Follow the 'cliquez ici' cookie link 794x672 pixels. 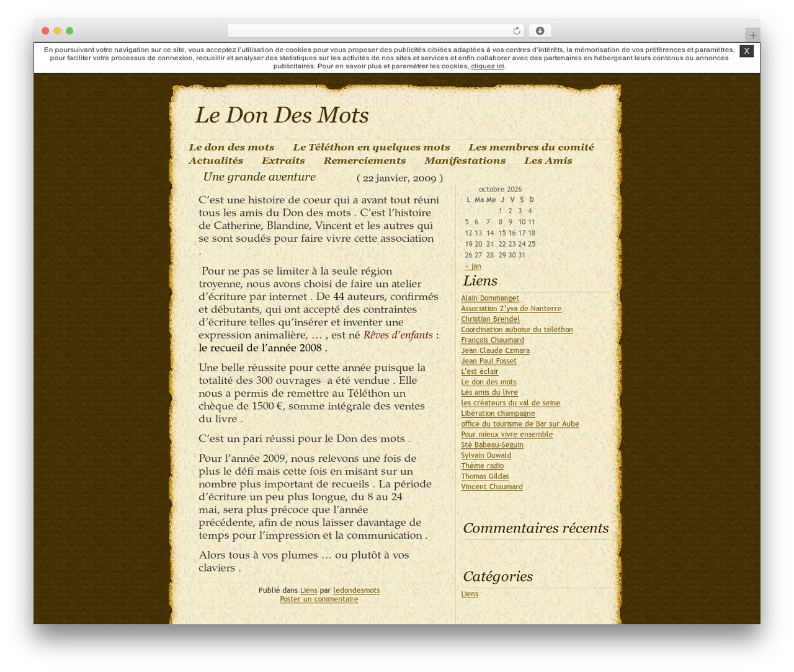point(488,66)
